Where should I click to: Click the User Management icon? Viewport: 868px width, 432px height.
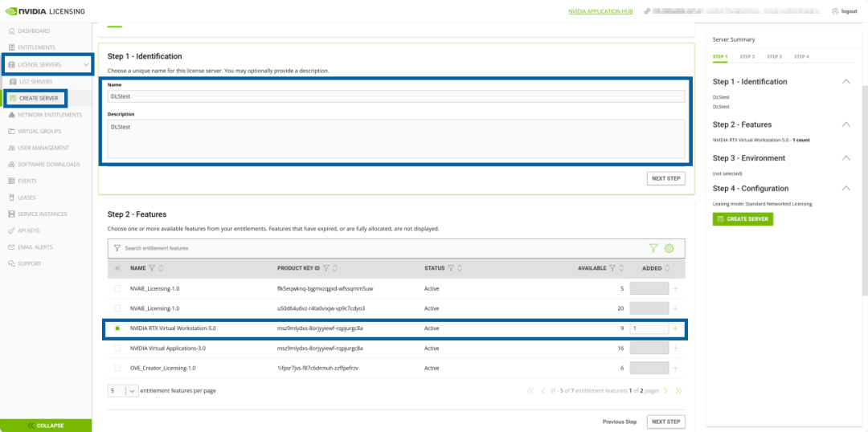[11, 148]
